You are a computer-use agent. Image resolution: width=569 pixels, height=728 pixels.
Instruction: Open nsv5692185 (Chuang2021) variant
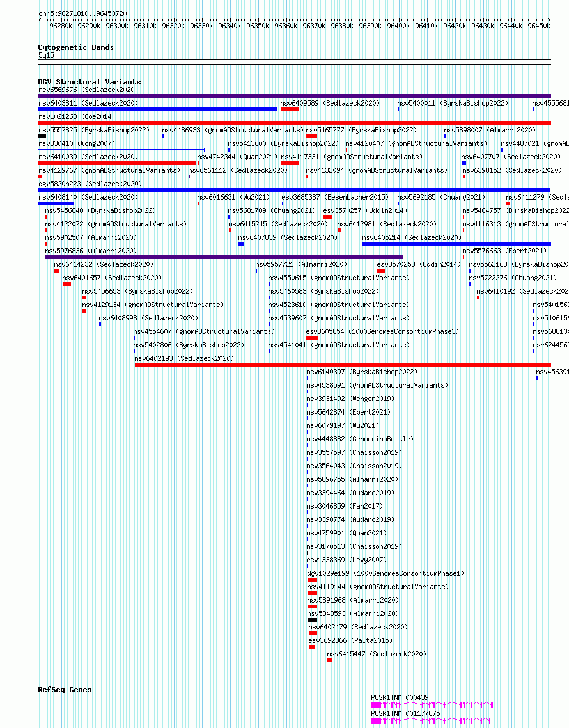[441, 197]
